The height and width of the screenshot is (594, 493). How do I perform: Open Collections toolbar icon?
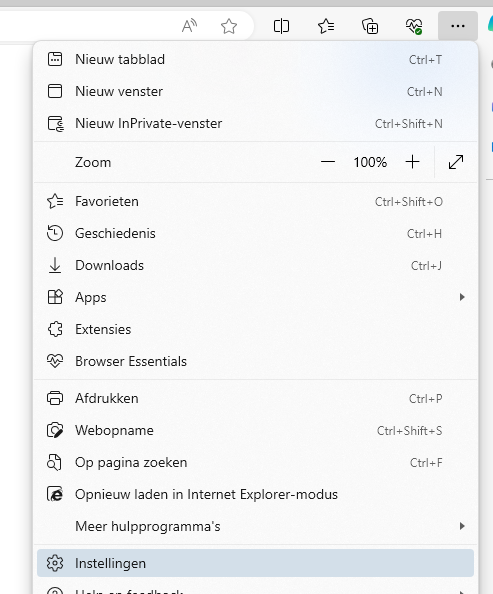point(370,26)
